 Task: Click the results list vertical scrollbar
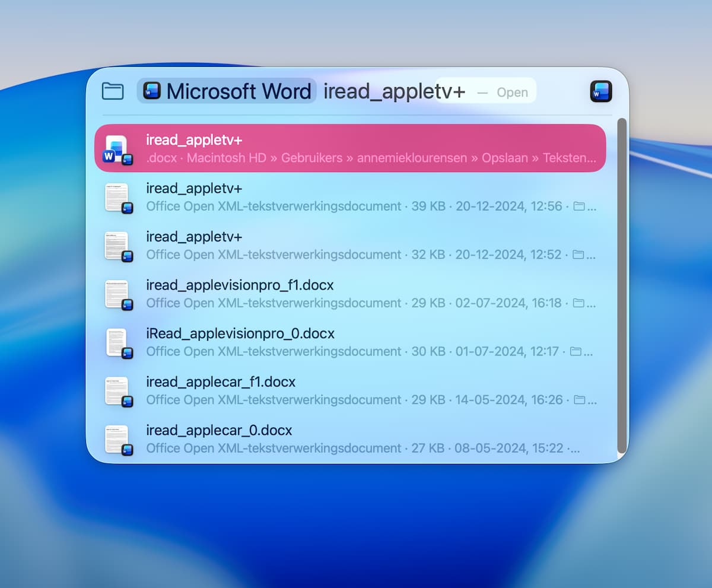(x=622, y=285)
